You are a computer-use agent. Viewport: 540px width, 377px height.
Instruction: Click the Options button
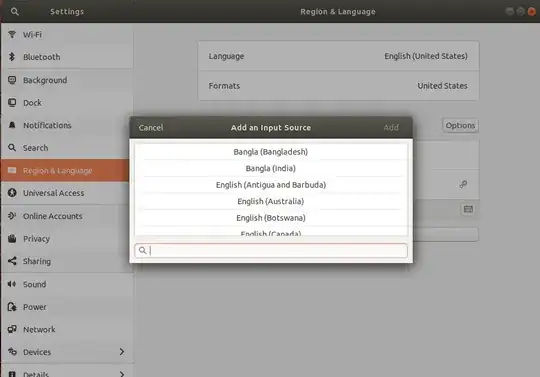coord(460,126)
